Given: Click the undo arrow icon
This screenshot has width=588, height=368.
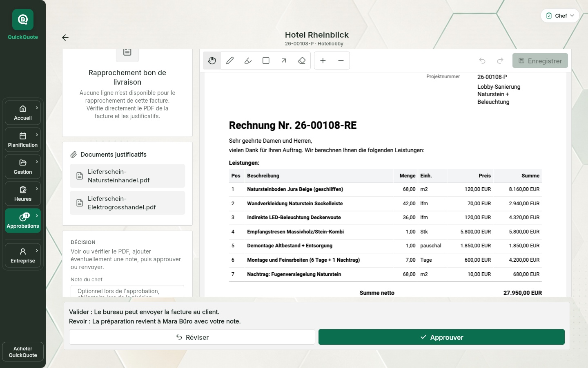Looking at the screenshot, I should (482, 61).
